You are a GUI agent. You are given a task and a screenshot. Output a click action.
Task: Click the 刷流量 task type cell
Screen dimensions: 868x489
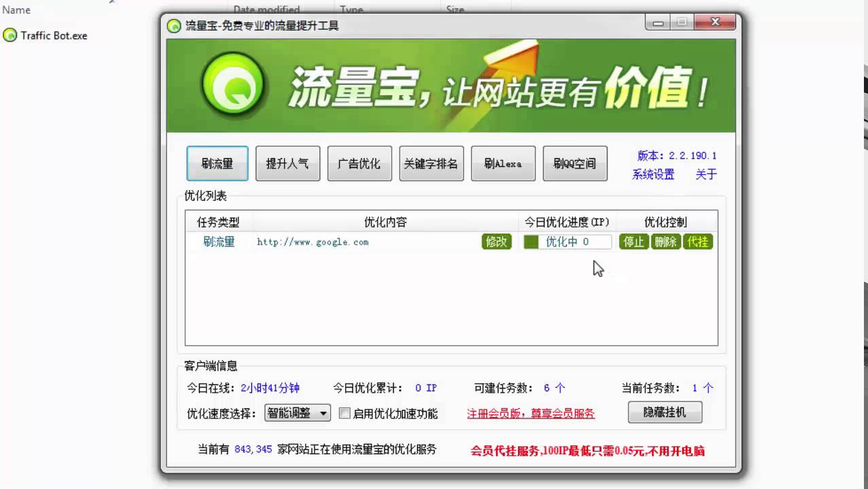pyautogui.click(x=219, y=242)
